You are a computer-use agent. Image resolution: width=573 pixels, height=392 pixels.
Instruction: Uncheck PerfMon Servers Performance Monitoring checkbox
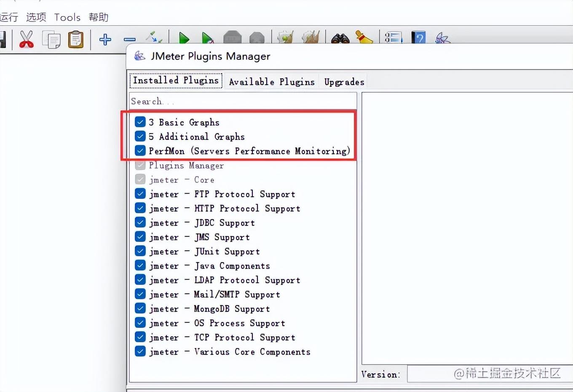pyautogui.click(x=140, y=150)
